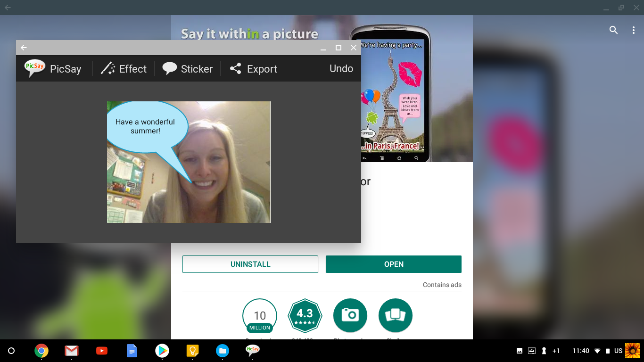Screen dimensions: 644x362
Task: Open the Wi-Fi status icon
Action: (x=597, y=351)
